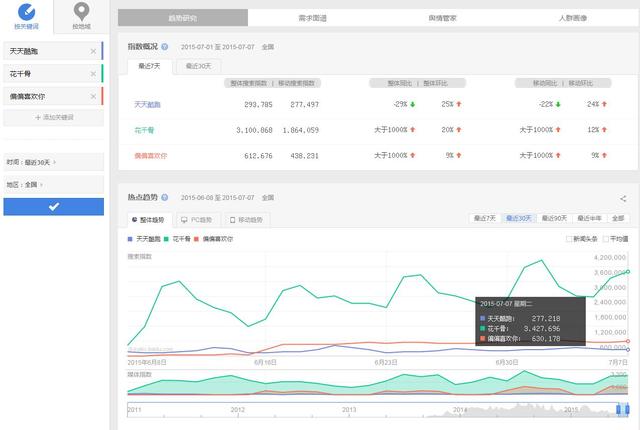Screen dimensions: 640x430
Task: Open the 天天酷跑 link in overview table
Action: (x=147, y=105)
